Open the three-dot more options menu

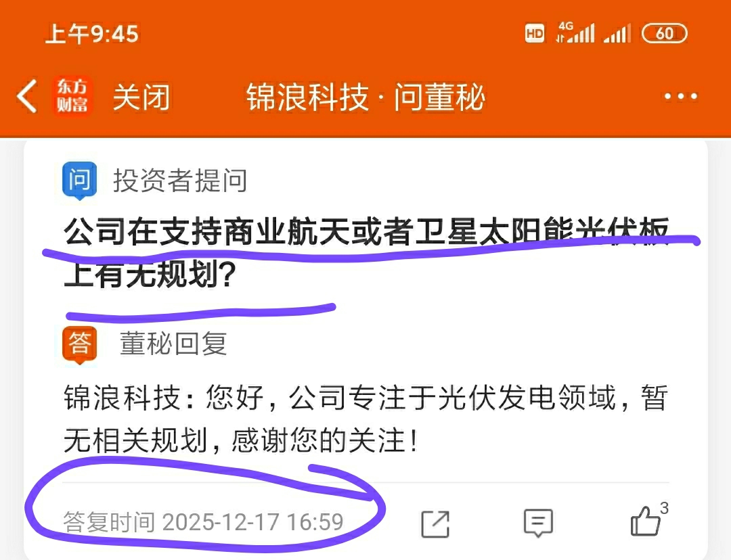pos(681,97)
